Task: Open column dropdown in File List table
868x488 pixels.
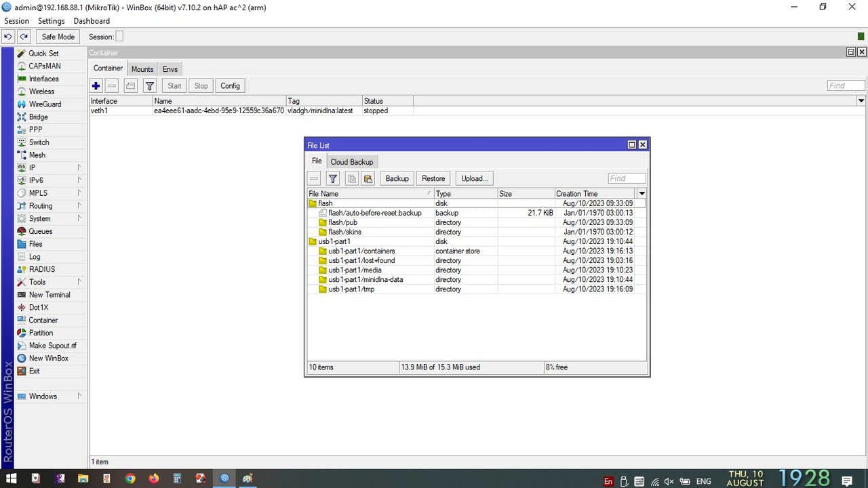Action: 642,194
